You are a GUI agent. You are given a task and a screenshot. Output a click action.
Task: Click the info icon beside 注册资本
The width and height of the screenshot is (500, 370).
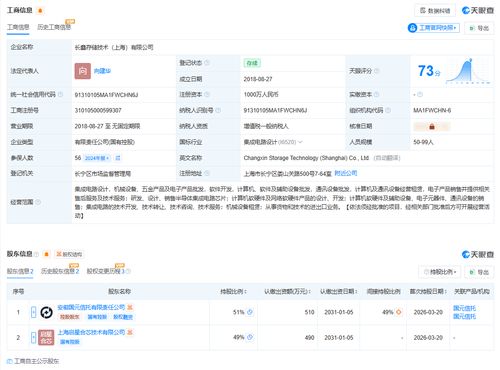(x=207, y=95)
